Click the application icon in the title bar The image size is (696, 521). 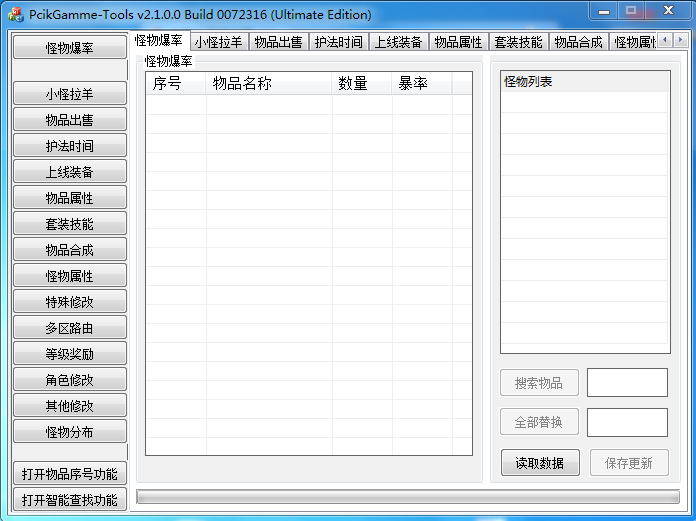click(x=16, y=15)
